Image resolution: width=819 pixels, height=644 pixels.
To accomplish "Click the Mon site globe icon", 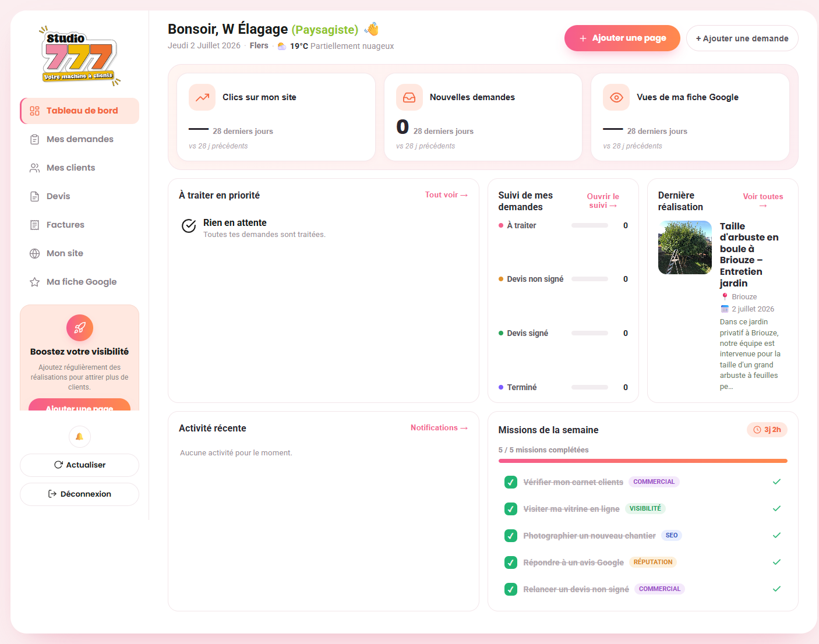I will pyautogui.click(x=35, y=253).
